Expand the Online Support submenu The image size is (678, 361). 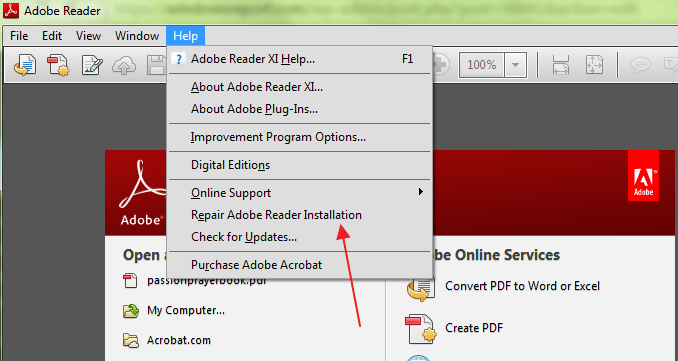pyautogui.click(x=300, y=193)
